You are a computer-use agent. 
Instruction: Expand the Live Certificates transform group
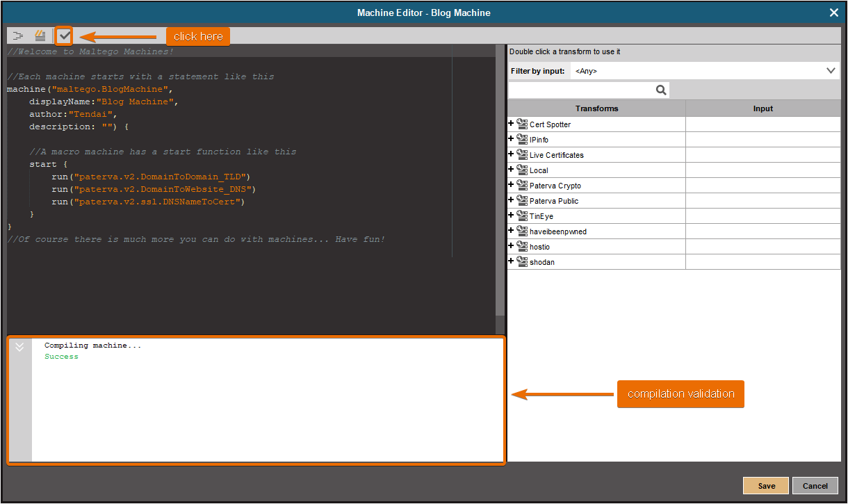512,154
